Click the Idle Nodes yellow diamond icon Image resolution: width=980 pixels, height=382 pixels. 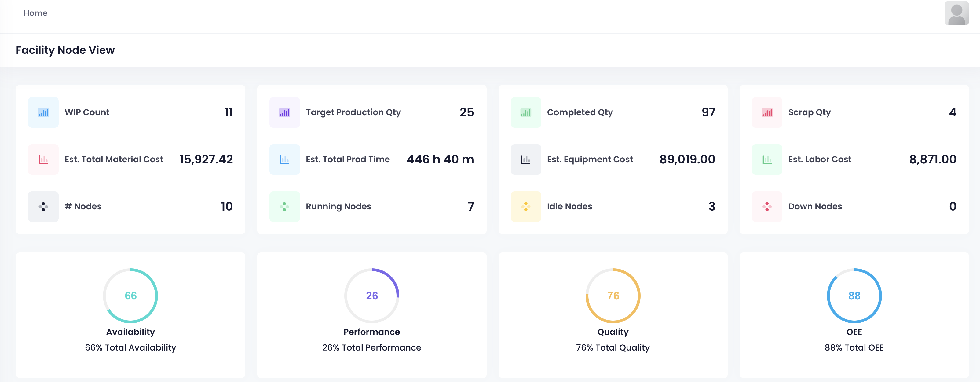(525, 207)
